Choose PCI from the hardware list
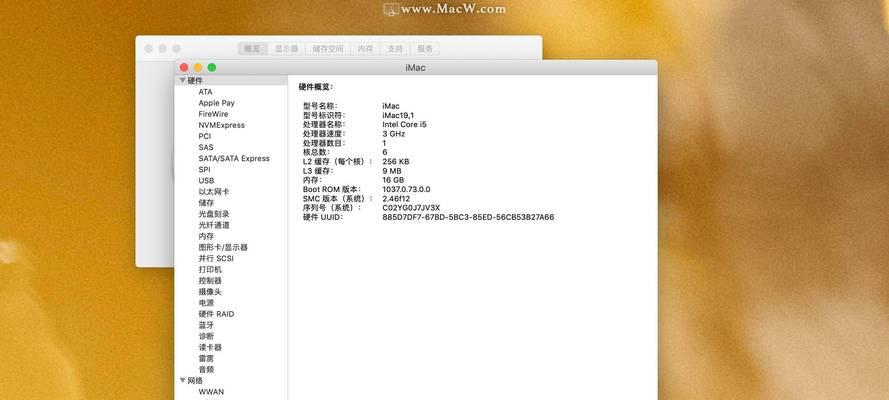 [x=204, y=136]
